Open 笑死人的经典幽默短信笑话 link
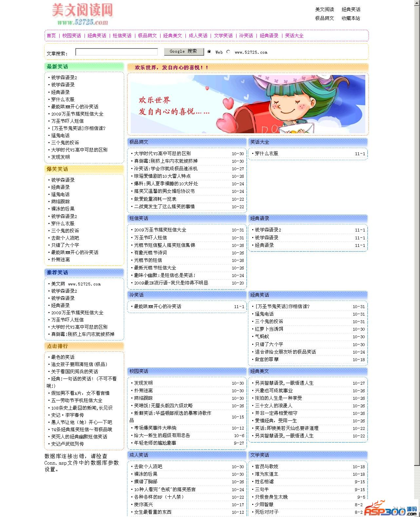The image size is (420, 517). pos(79,437)
